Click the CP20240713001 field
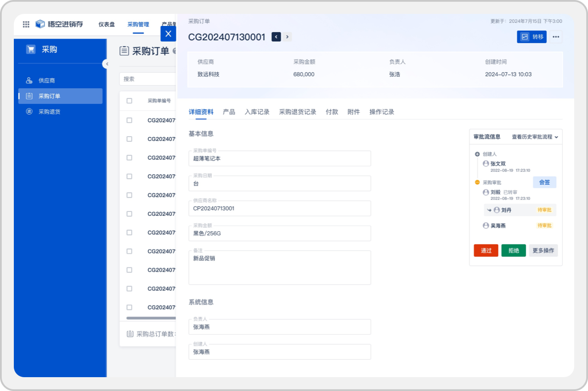The width and height of the screenshot is (588, 391). (x=280, y=208)
